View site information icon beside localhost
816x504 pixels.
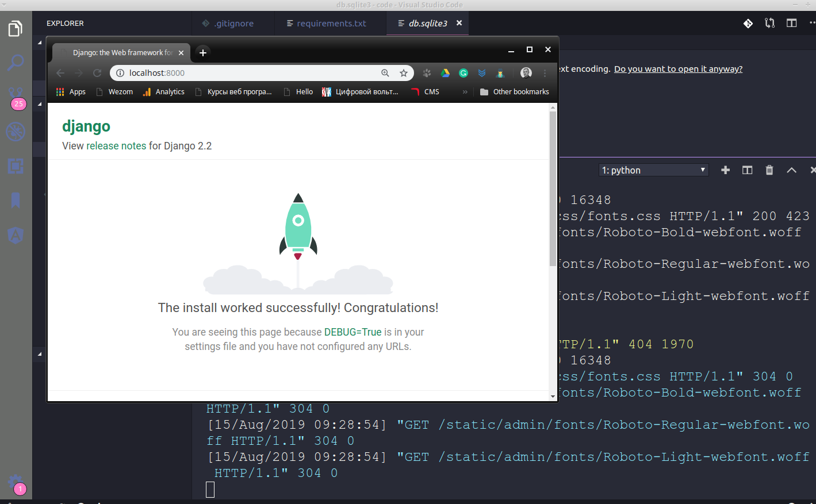(x=120, y=73)
